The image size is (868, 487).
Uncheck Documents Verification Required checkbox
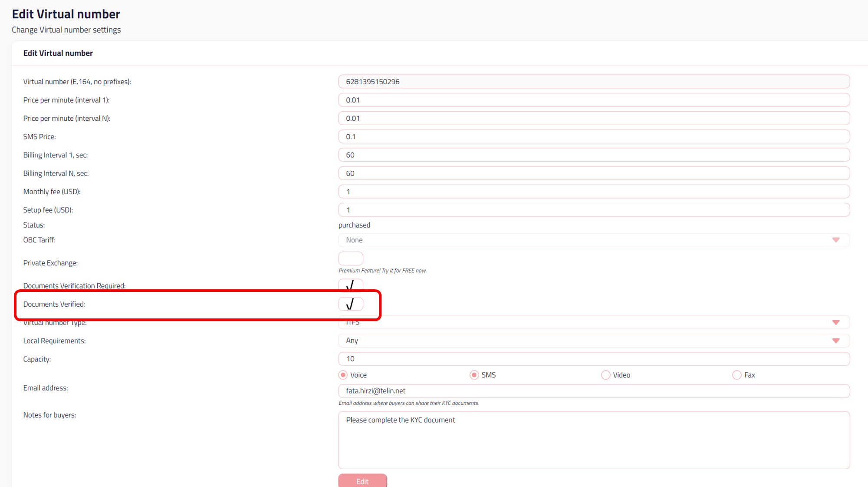click(x=350, y=285)
